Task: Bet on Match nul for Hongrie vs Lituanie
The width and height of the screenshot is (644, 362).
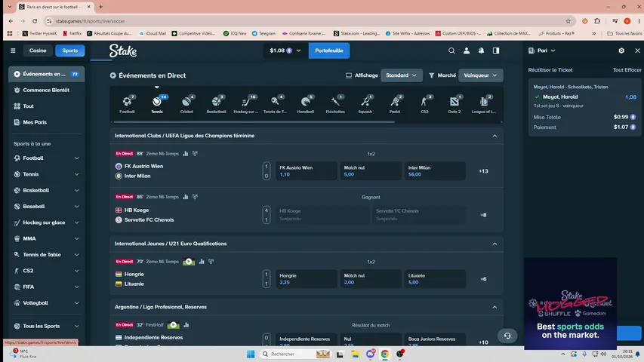Action: (371, 279)
